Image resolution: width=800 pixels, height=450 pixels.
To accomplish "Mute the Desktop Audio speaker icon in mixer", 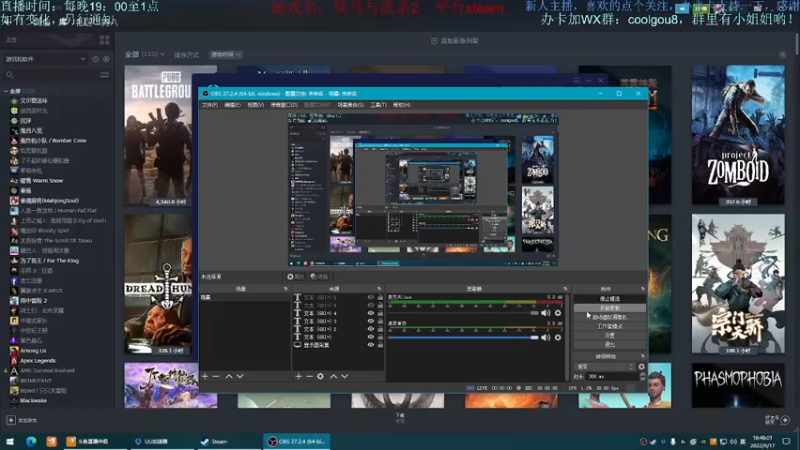I will click(x=545, y=337).
